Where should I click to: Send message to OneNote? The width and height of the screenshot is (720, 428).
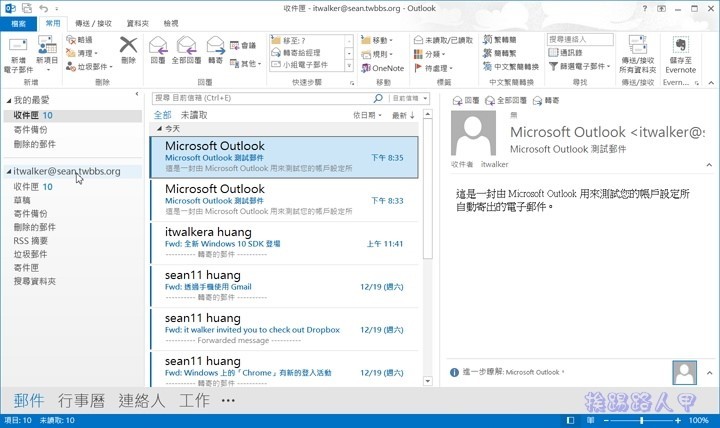click(x=382, y=68)
